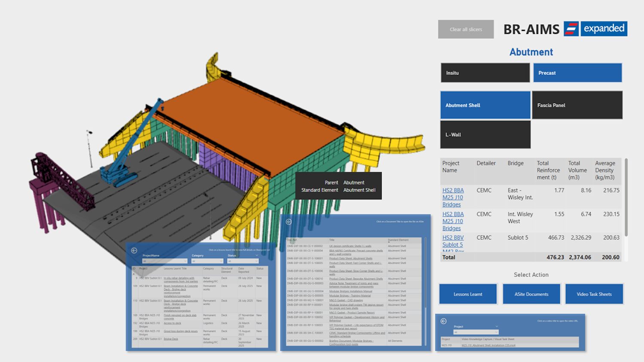The height and width of the screenshot is (362, 644).
Task: Click back arrow in Video Task Sheets panel
Action: coord(444,321)
